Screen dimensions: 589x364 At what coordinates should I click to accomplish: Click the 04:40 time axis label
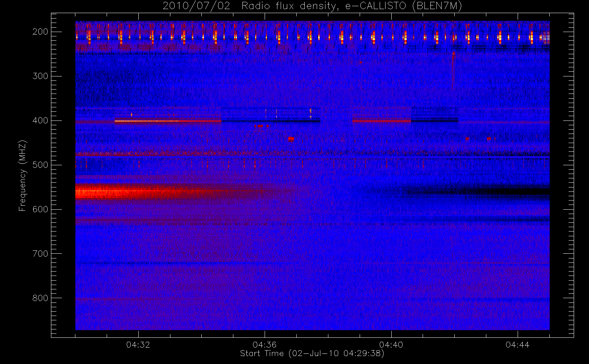point(391,345)
